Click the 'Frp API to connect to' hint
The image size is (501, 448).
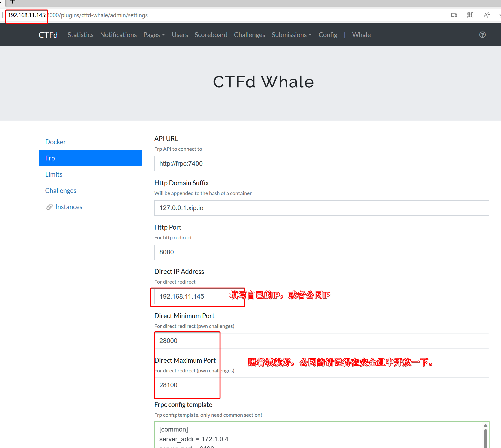point(178,149)
